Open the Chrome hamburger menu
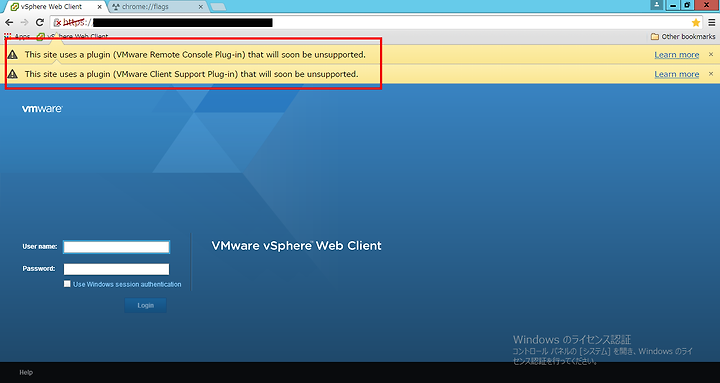720x383 pixels. [x=711, y=23]
